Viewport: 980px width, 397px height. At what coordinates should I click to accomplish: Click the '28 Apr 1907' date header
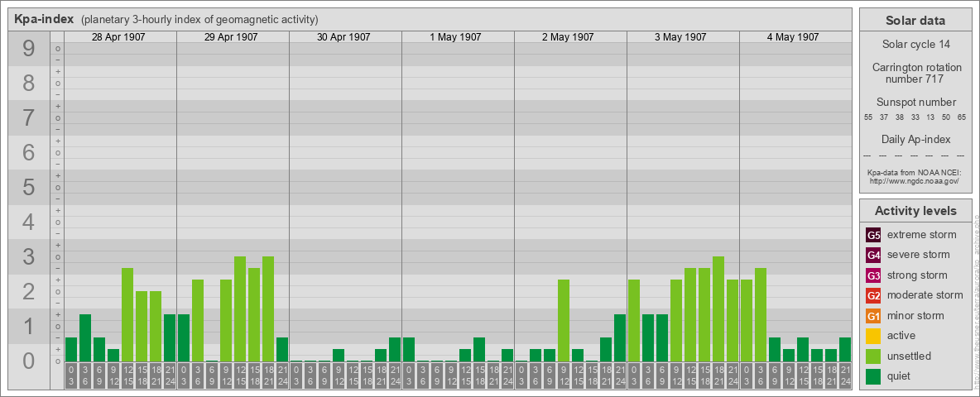click(118, 37)
